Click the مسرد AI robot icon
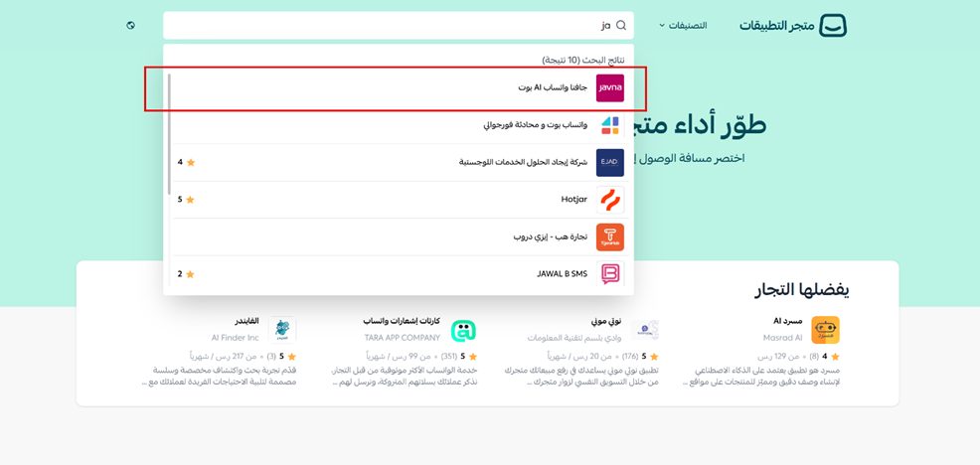Viewport: 980px width, 465px height. (x=826, y=330)
